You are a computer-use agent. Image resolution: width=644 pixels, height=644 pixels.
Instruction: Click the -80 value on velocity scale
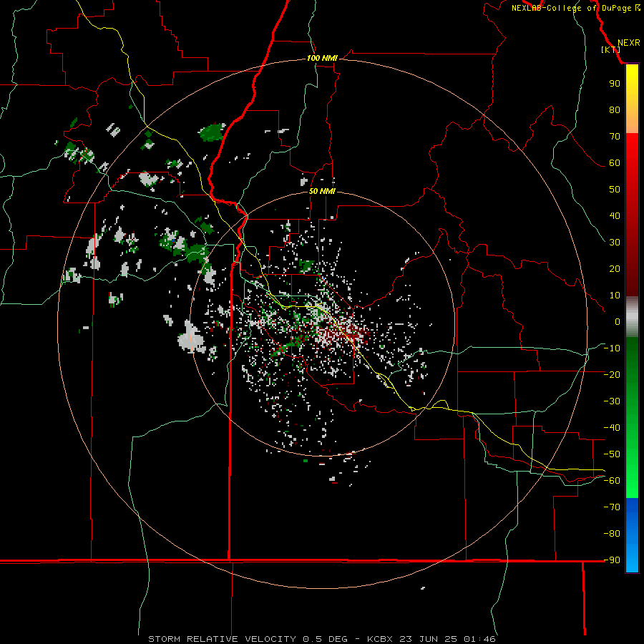(x=612, y=534)
